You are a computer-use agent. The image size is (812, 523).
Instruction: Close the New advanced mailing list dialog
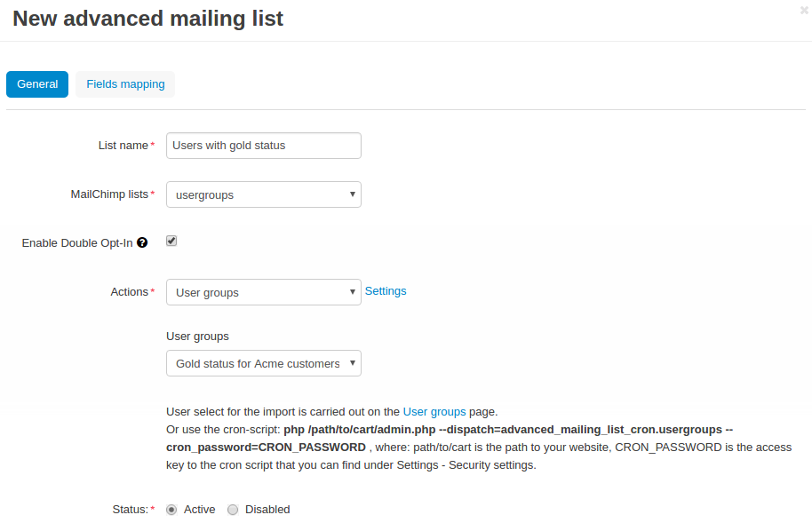point(804,10)
